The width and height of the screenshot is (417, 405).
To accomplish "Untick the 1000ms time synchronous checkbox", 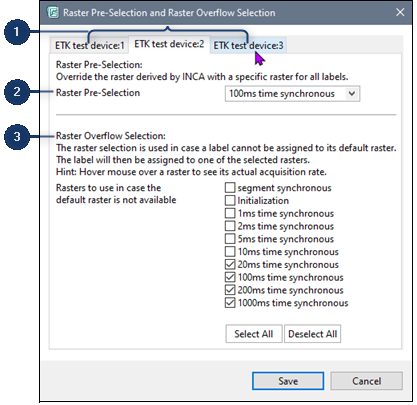I will [230, 303].
